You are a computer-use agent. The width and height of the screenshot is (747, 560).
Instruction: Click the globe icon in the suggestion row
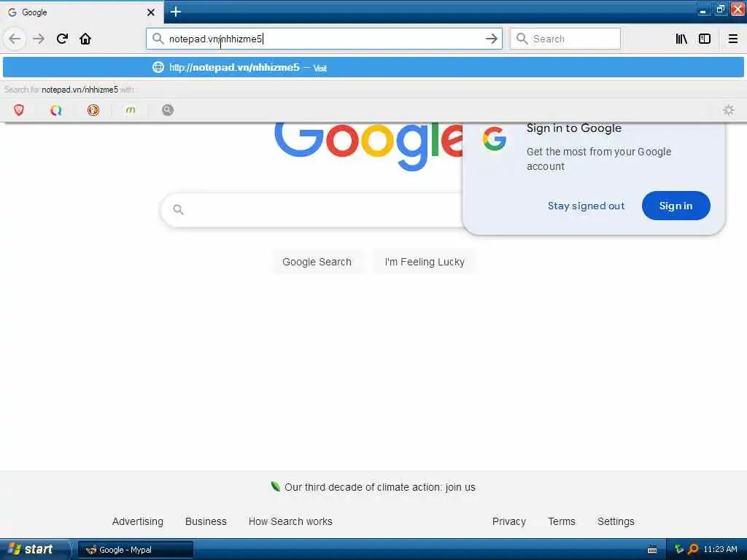coord(158,67)
